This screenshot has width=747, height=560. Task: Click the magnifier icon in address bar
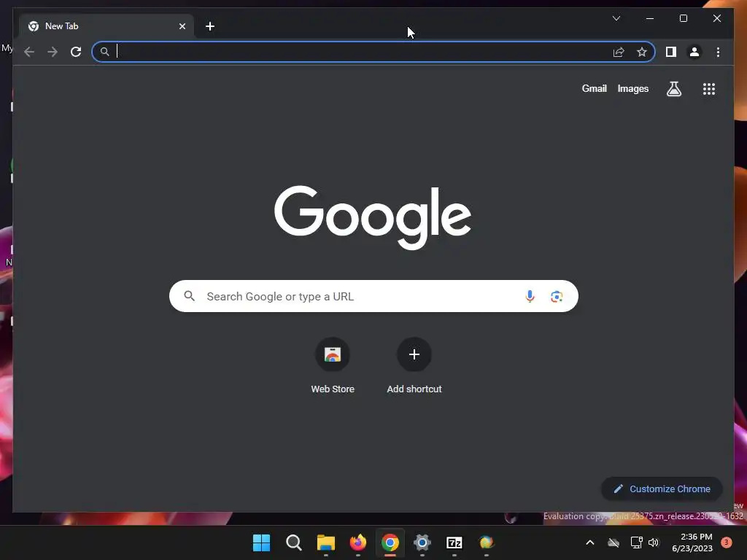point(105,52)
